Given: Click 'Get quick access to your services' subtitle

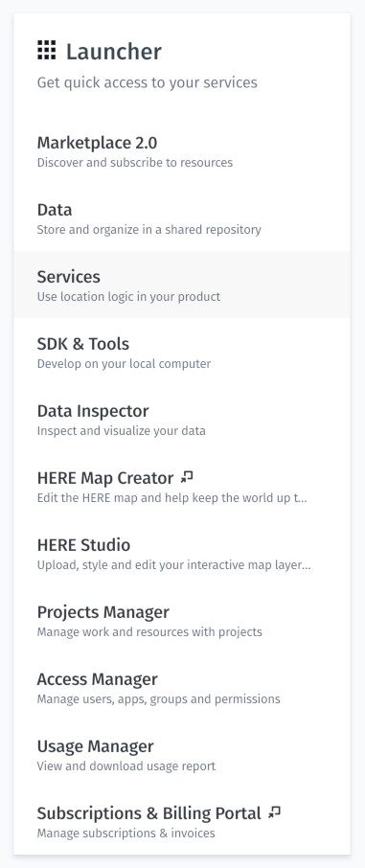Looking at the screenshot, I should click(148, 83).
